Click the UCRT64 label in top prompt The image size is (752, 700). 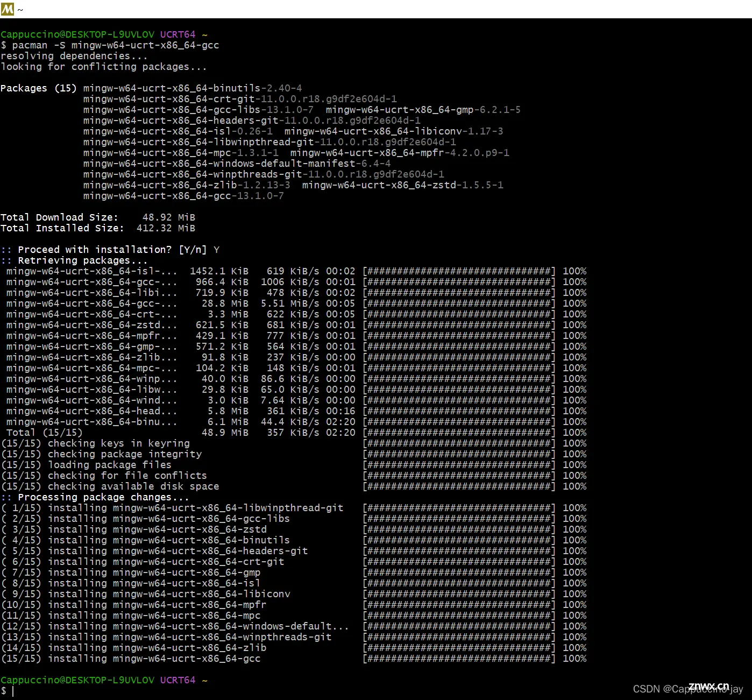pos(178,34)
